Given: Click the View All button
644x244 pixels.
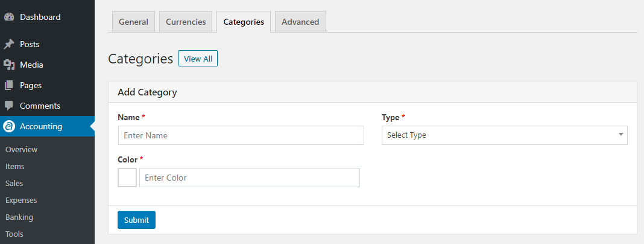Looking at the screenshot, I should [198, 59].
